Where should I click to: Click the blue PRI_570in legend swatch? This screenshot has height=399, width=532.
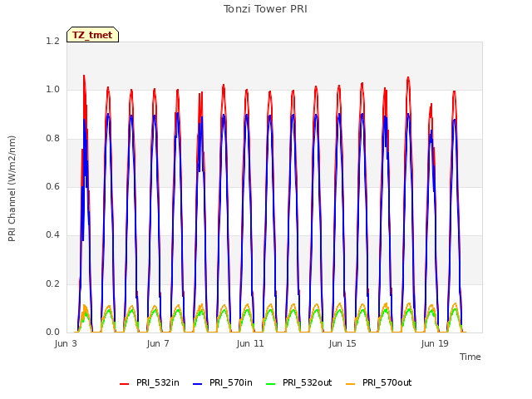point(198,384)
